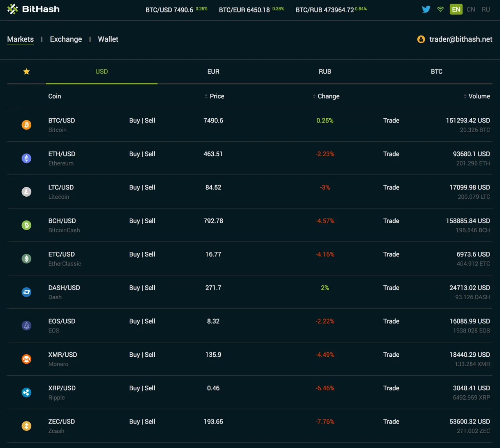Click the EOS coin icon
The width and height of the screenshot is (500, 448).
coord(26,325)
